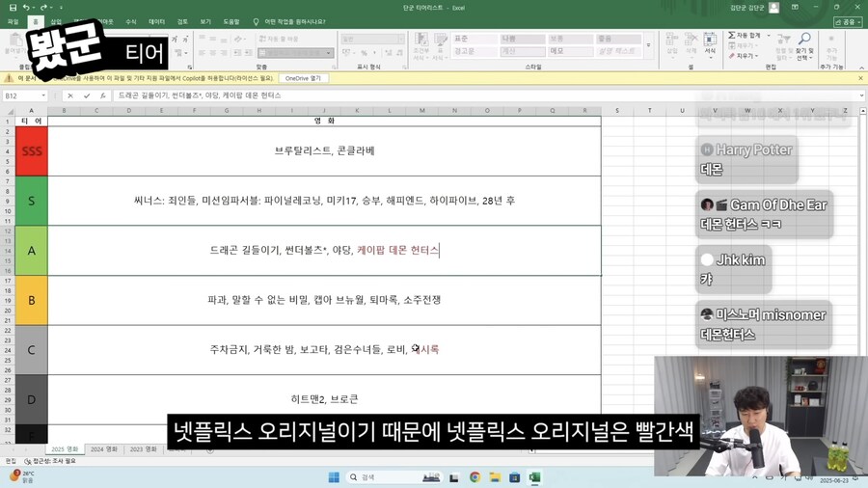The height and width of the screenshot is (488, 868).
Task: Click the Decrease Decimal icon
Action: [399, 53]
